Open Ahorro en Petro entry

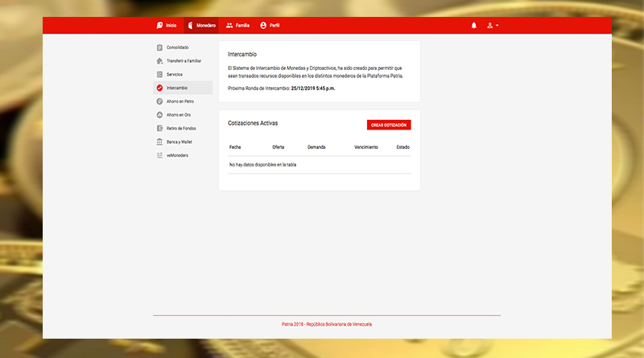coord(183,101)
